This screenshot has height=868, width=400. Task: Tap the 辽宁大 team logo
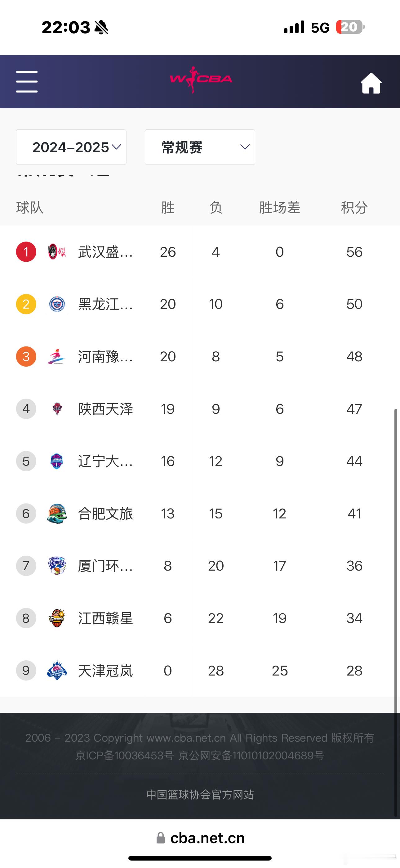57,461
